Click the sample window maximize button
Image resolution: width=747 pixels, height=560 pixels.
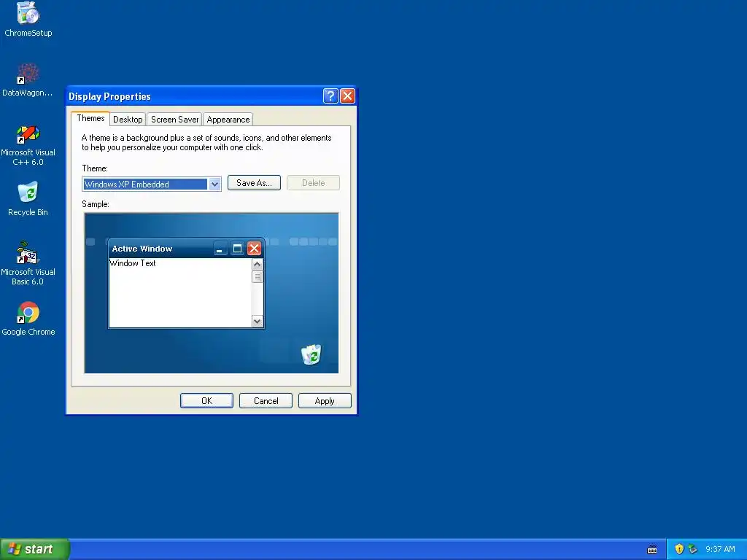coord(237,248)
